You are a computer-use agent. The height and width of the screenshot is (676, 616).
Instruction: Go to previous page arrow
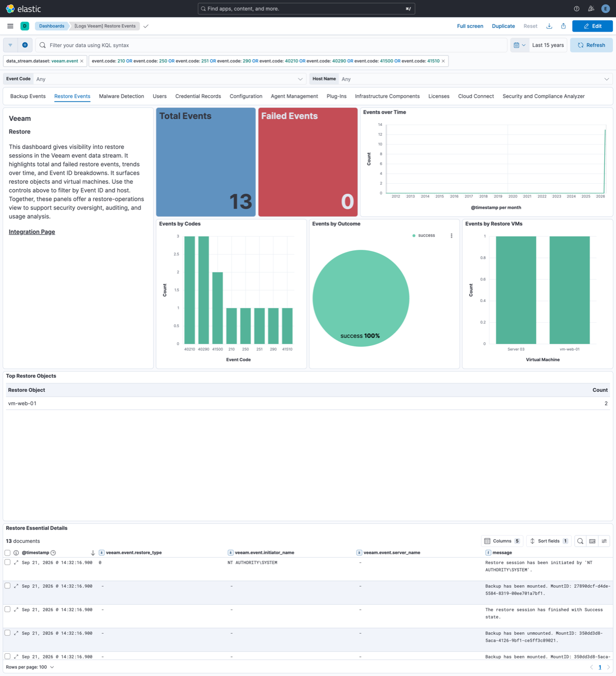(591, 668)
